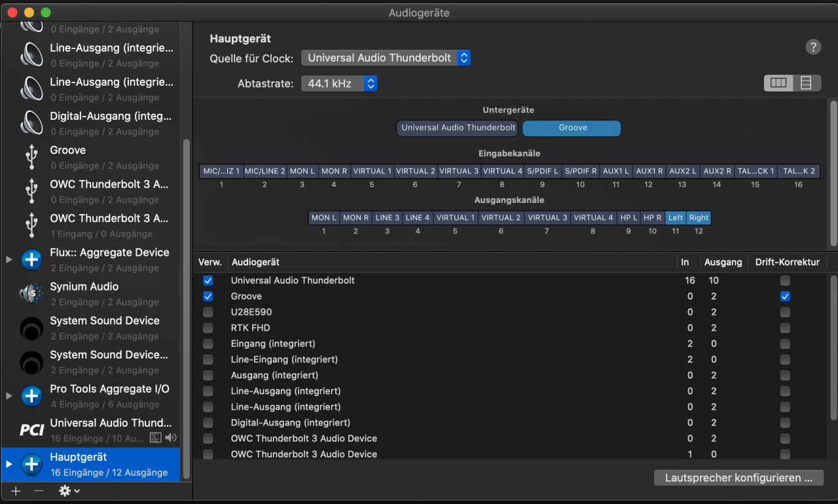This screenshot has height=504, width=838.
Task: Click the speaker icon of Digital-Ausgang device
Action: tap(31, 124)
